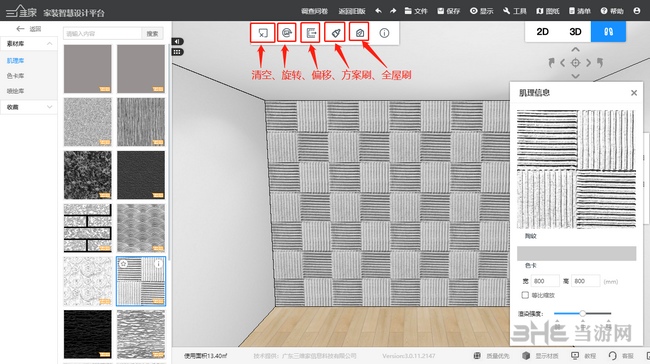Select the 旋转 rotate texture icon

click(286, 33)
